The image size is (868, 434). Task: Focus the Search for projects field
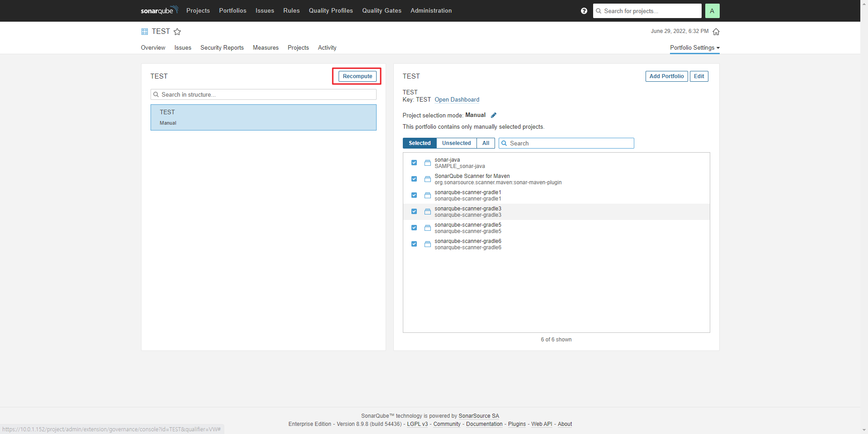647,11
